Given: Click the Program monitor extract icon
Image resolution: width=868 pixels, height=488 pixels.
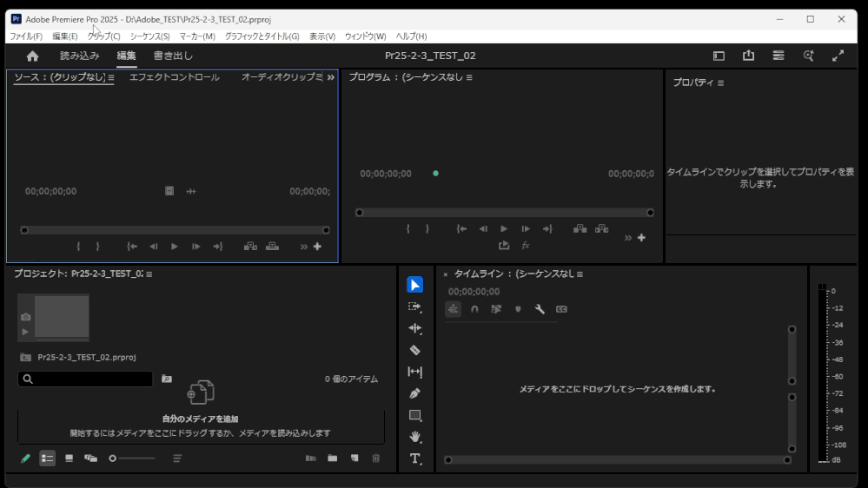Looking at the screenshot, I should (x=602, y=228).
